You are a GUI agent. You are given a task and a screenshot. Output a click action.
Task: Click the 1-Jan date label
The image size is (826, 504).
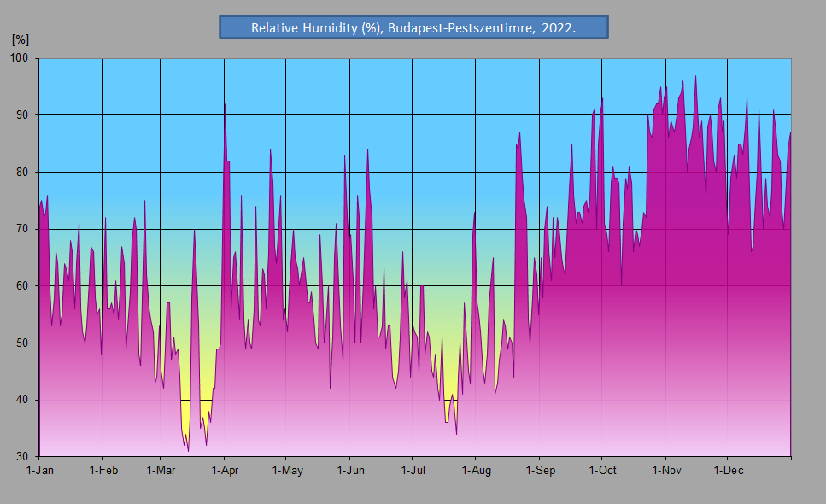pos(40,471)
